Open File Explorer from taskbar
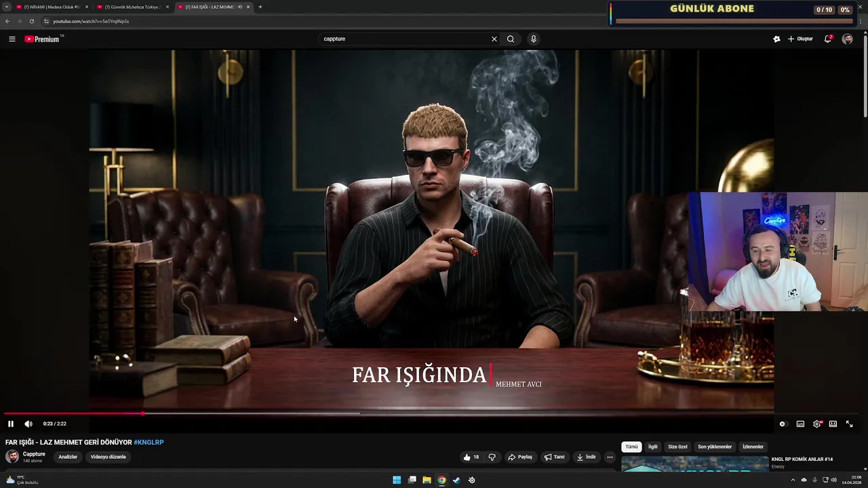Image resolution: width=868 pixels, height=488 pixels. (427, 480)
